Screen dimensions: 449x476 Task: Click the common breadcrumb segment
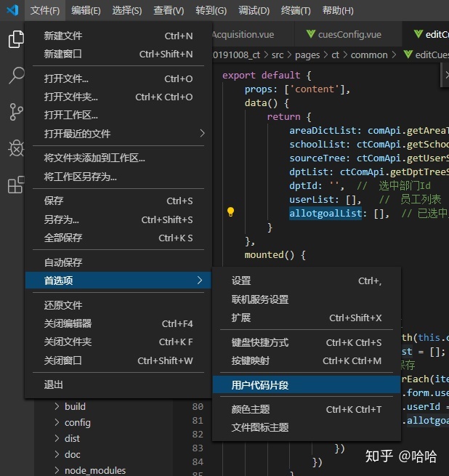369,55
